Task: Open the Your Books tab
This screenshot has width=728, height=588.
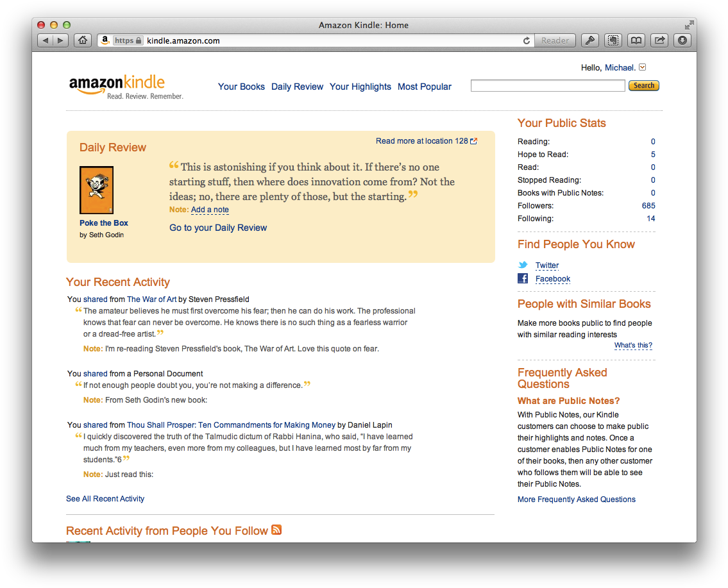Action: (x=241, y=87)
